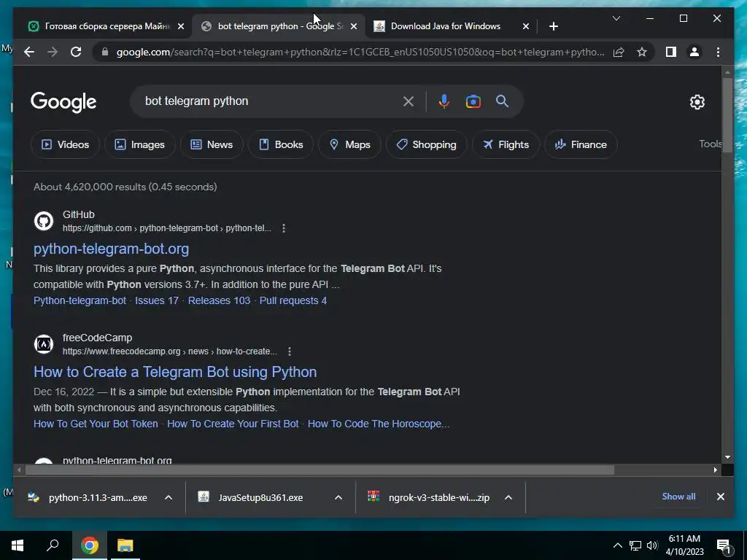The image size is (747, 560).
Task: Open the Windows Start menu
Action: 18,545
